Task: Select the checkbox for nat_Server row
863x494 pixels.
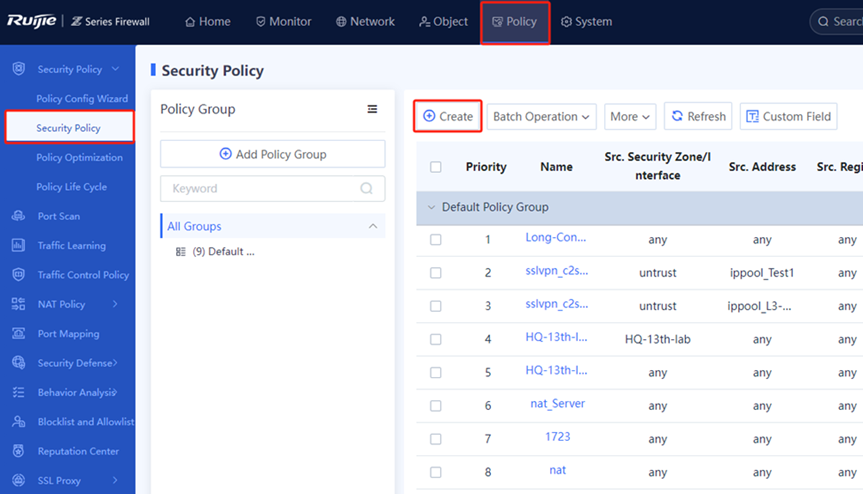Action: tap(435, 405)
